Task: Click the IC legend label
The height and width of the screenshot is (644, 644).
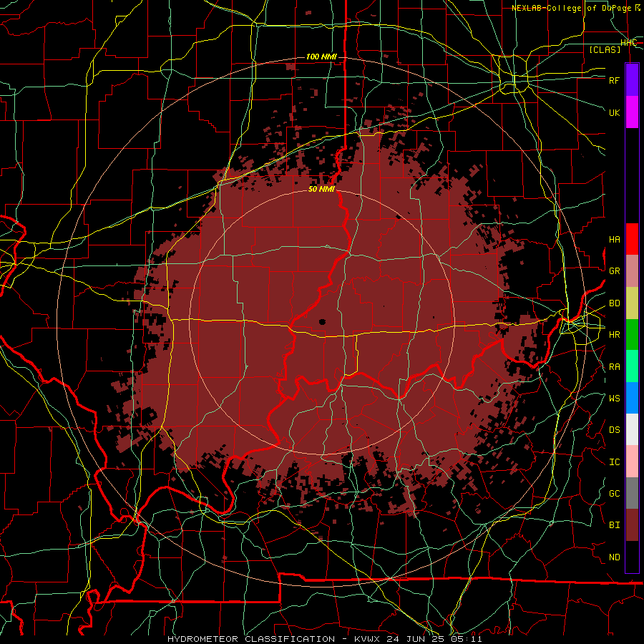Action: 614,462
